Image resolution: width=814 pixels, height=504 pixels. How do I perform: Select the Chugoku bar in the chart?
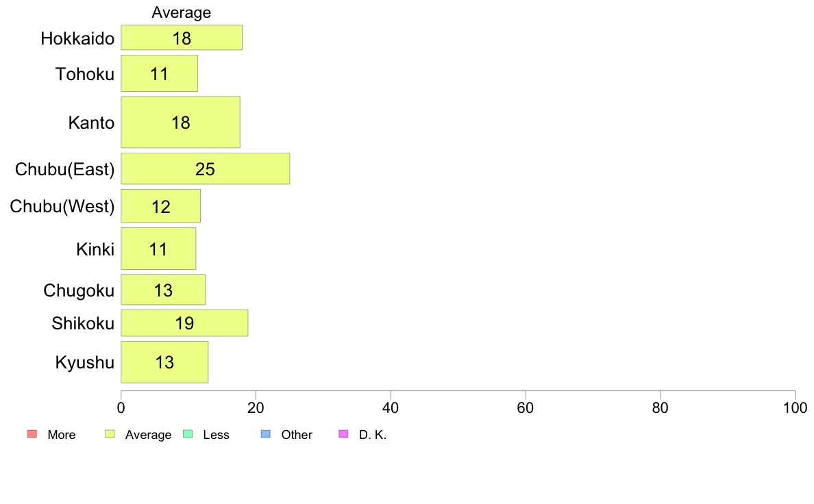pos(163,290)
